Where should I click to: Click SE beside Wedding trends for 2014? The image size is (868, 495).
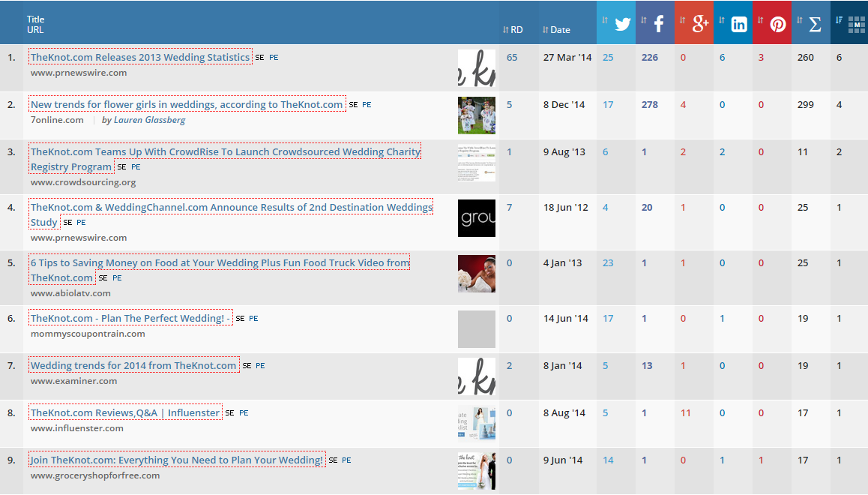247,366
